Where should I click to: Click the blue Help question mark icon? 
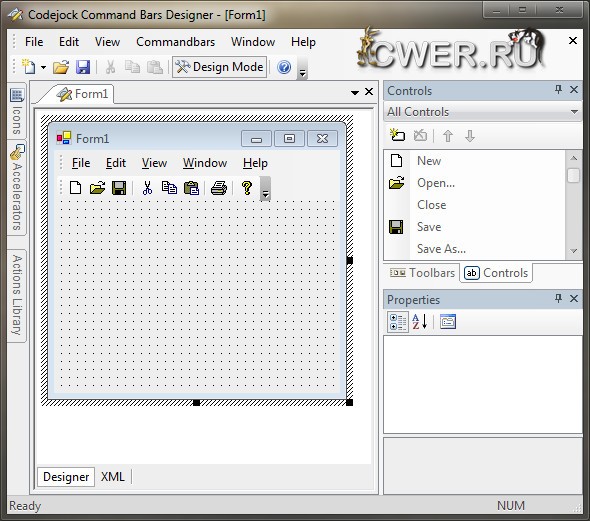(x=284, y=67)
